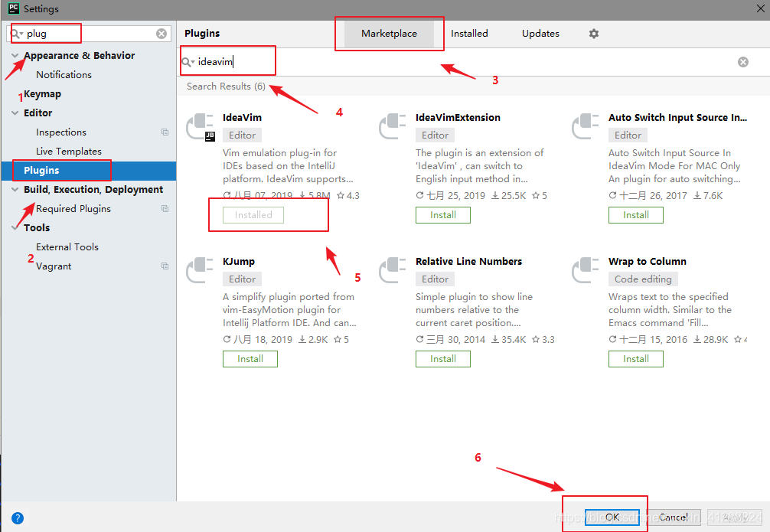The image size is (770, 532).
Task: Click the PyCharm icon in the title bar
Action: pos(14,8)
